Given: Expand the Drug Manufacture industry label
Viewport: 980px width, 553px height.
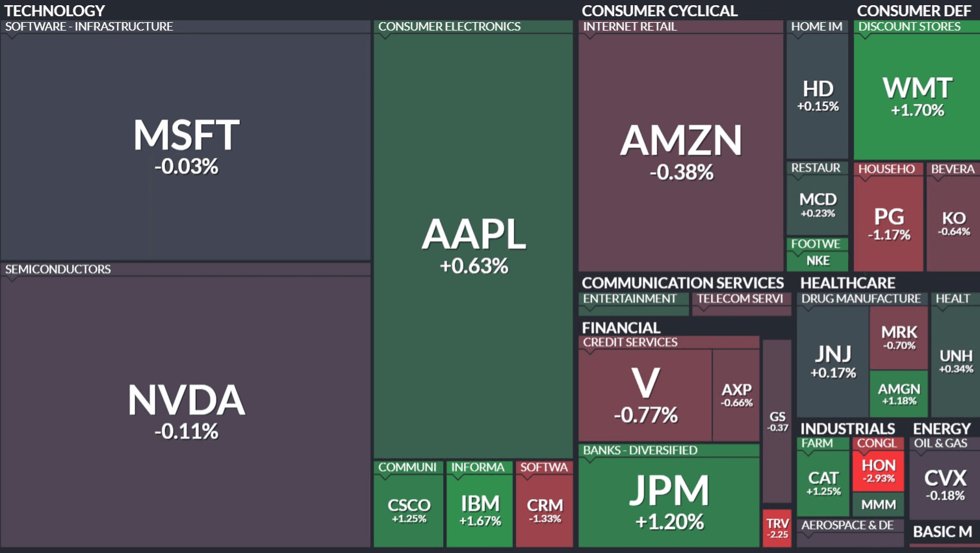Looking at the screenshot, I should (860, 298).
